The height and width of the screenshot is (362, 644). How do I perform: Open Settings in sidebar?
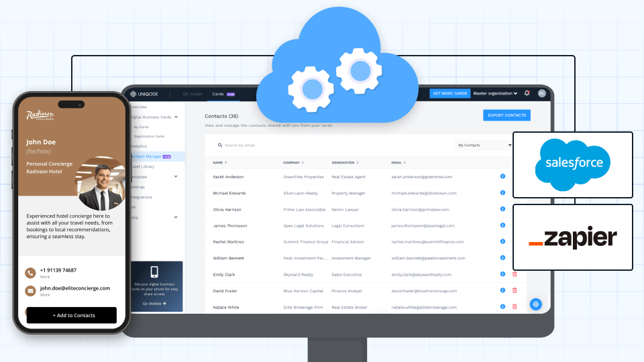click(x=138, y=187)
